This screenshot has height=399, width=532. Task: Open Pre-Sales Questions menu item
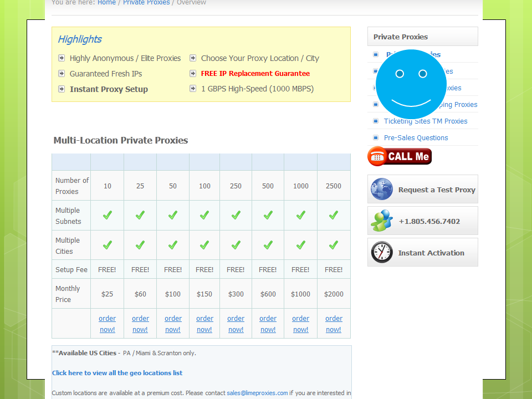click(x=416, y=138)
